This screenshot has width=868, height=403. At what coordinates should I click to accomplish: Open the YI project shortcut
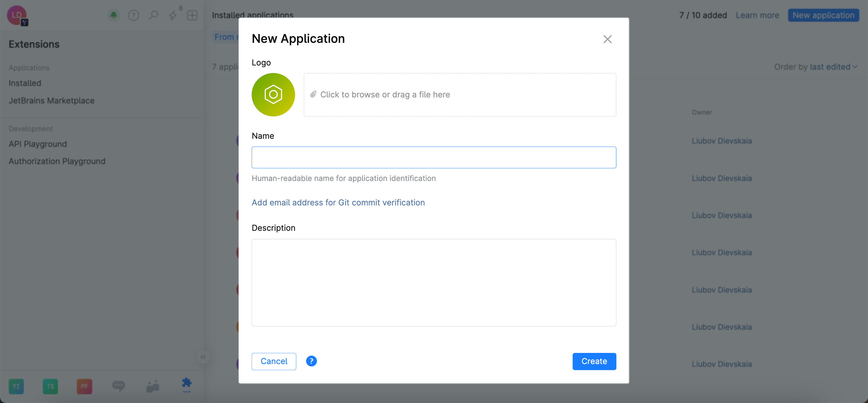click(16, 386)
